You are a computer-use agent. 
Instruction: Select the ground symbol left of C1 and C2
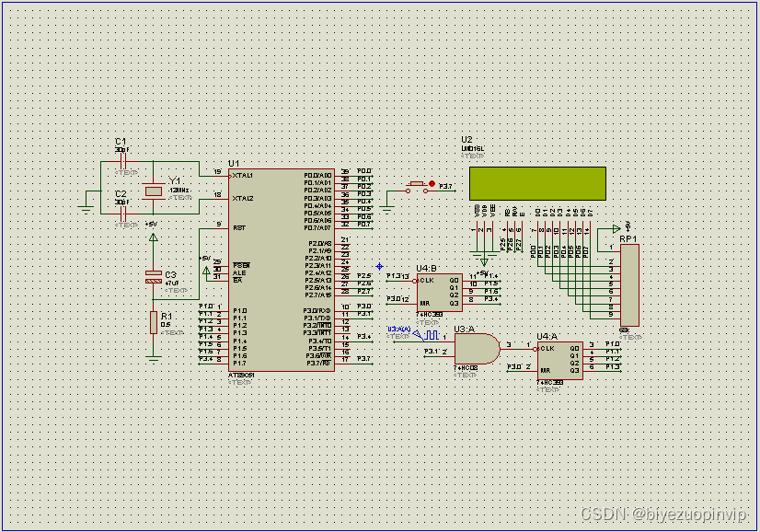coord(85,209)
